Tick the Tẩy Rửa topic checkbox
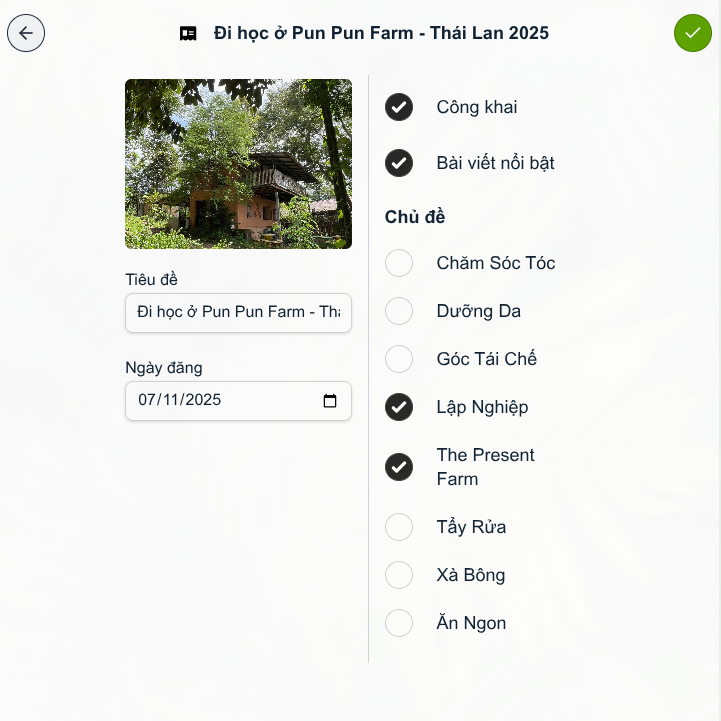This screenshot has height=721, width=721. click(399, 527)
